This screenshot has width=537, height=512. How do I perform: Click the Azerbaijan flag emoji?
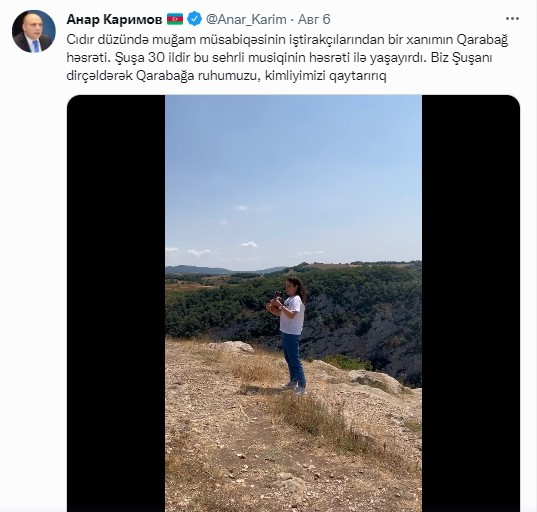point(175,19)
